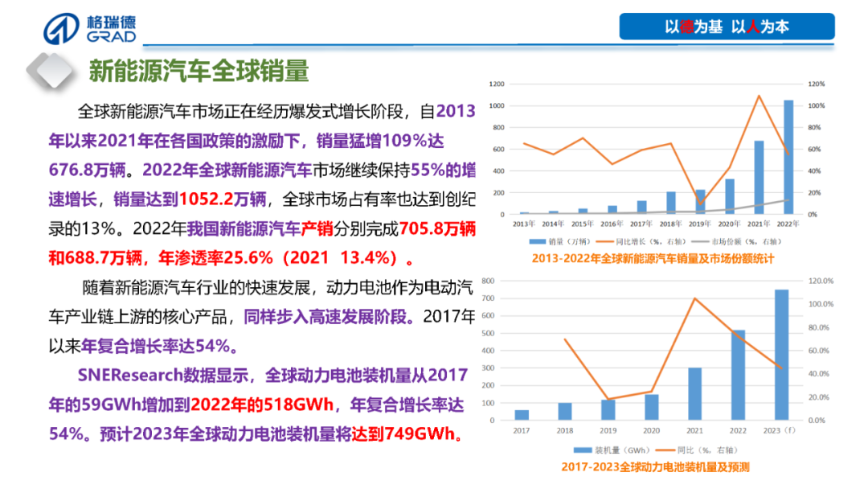
Task: Click the 2022 bar in the top sales chart
Action: click(x=788, y=158)
